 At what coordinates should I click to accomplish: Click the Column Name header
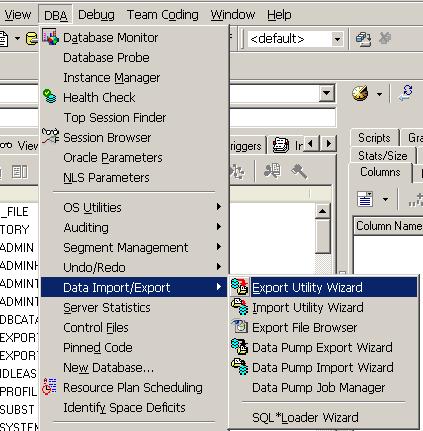[388, 226]
